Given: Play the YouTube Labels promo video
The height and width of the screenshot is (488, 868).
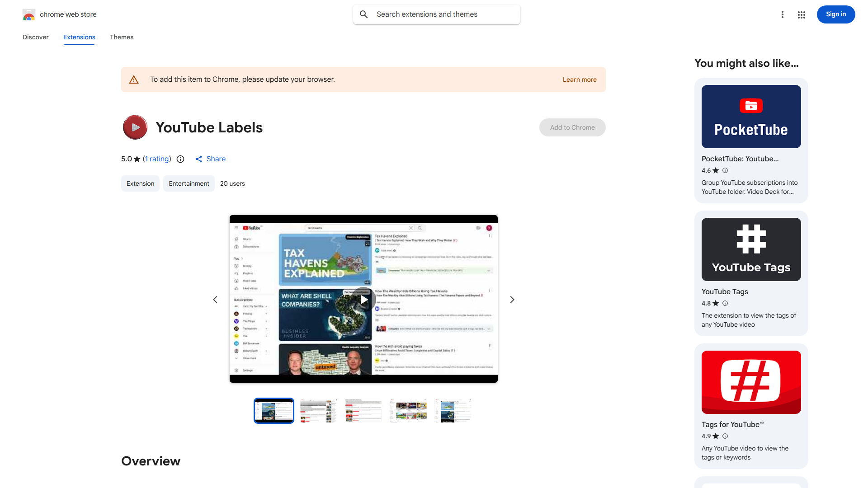Looking at the screenshot, I should pyautogui.click(x=363, y=299).
